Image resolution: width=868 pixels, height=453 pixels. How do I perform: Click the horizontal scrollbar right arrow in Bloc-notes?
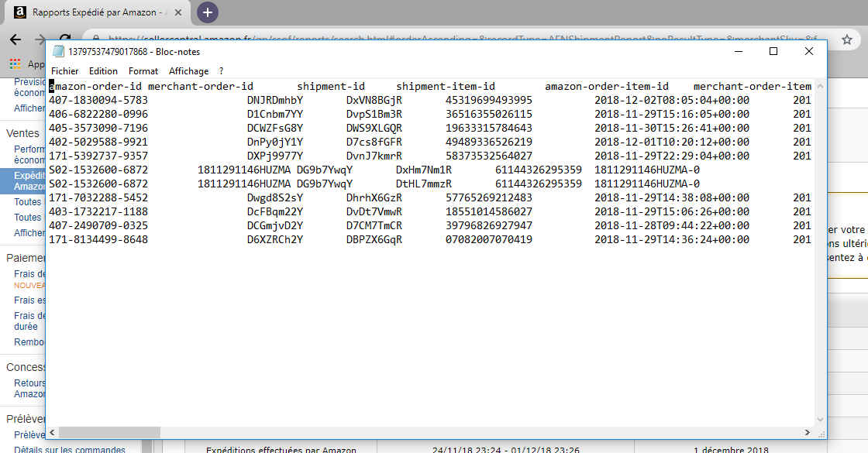pyautogui.click(x=807, y=433)
